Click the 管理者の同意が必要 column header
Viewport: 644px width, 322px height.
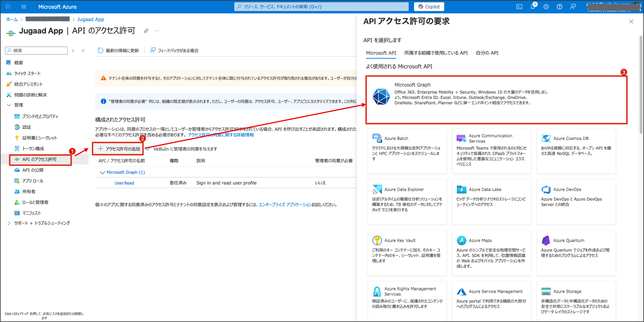coord(334,161)
